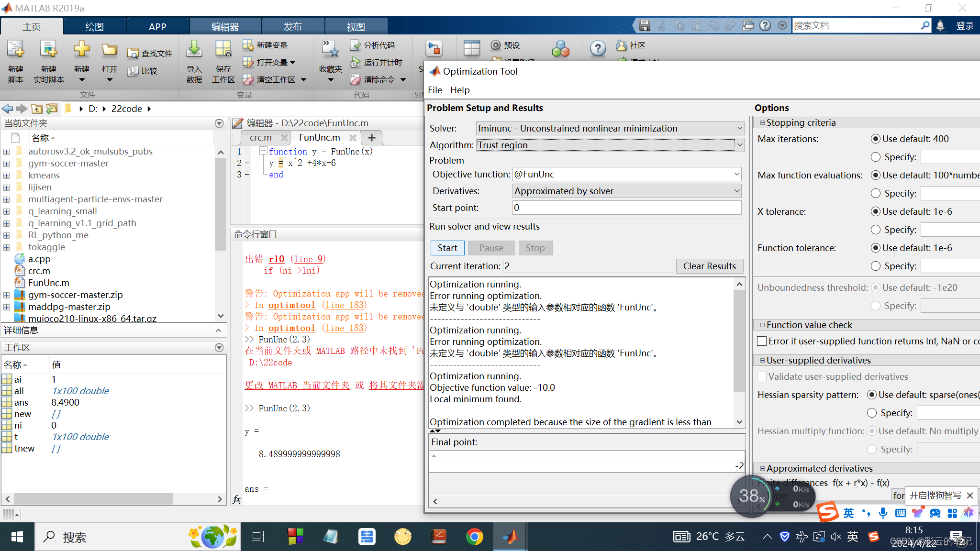This screenshot has height=551, width=980.
Task: Open the Solver dropdown list
Action: pyautogui.click(x=739, y=128)
